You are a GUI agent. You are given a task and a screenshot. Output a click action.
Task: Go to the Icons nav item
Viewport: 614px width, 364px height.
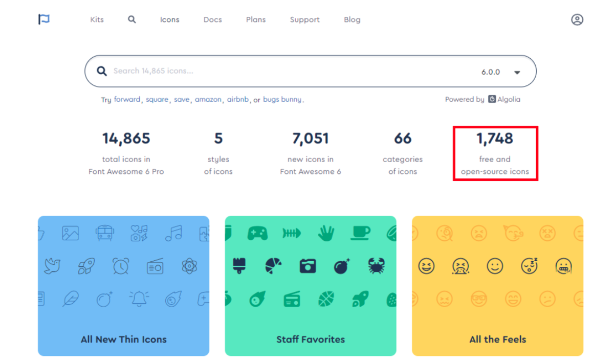click(169, 19)
